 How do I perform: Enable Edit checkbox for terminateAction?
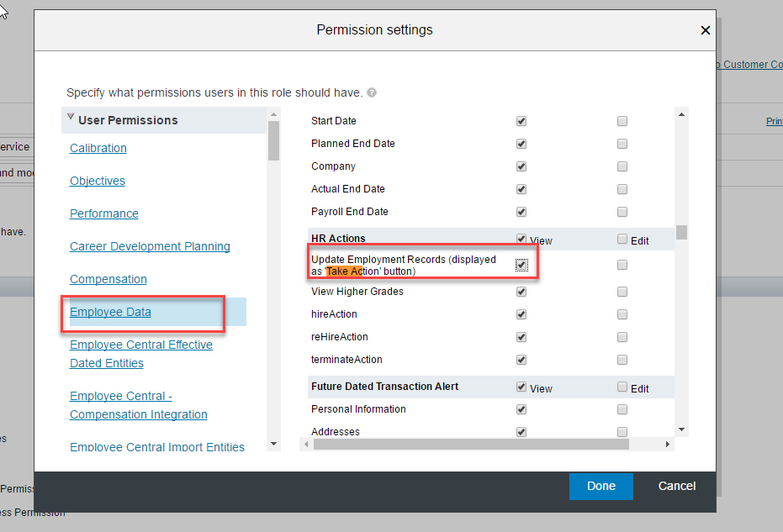[x=622, y=360]
